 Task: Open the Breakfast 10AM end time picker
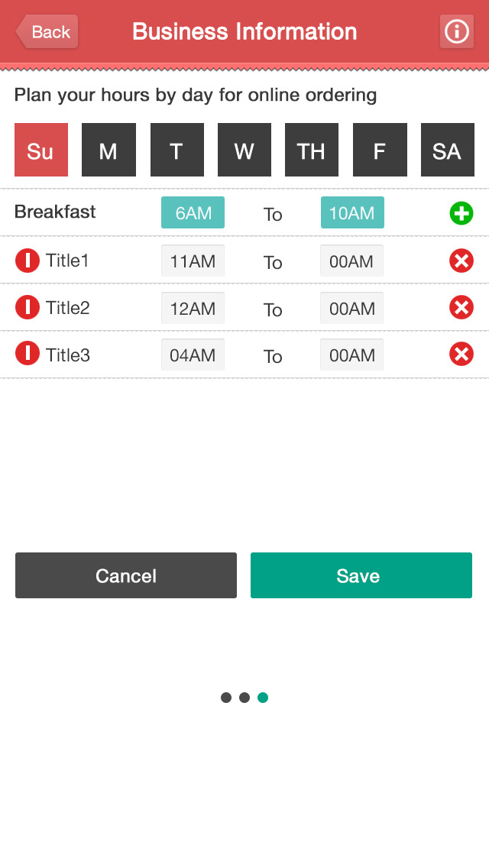352,213
